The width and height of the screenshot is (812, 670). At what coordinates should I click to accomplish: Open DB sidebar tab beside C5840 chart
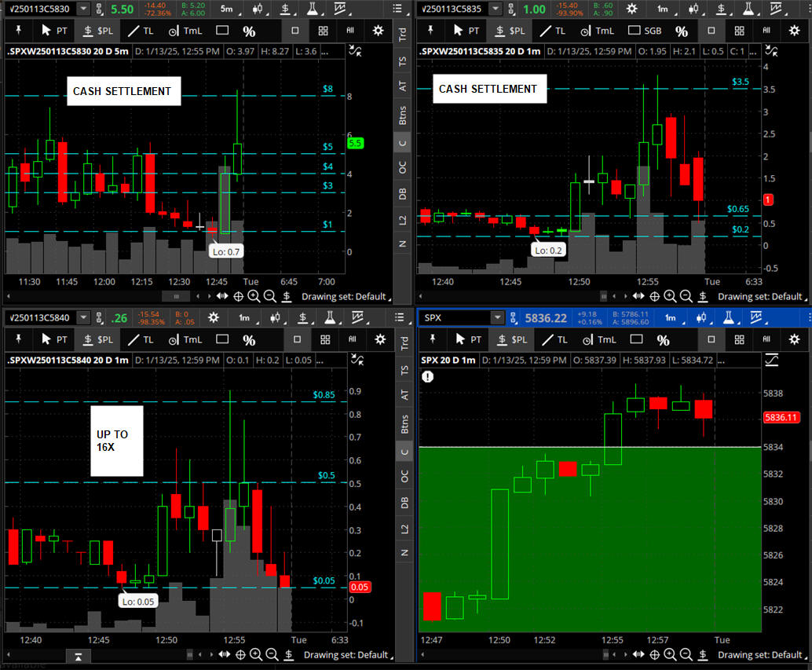404,502
